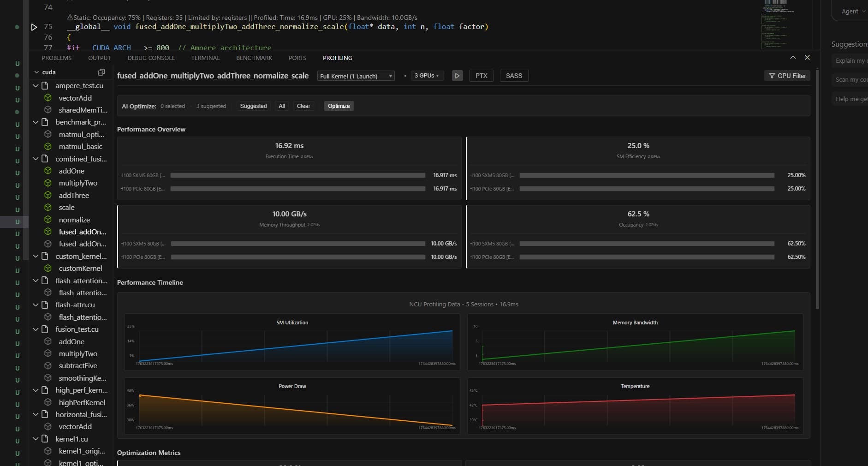This screenshot has width=868, height=466.
Task: Select the customKernel cube icon
Action: 48,268
